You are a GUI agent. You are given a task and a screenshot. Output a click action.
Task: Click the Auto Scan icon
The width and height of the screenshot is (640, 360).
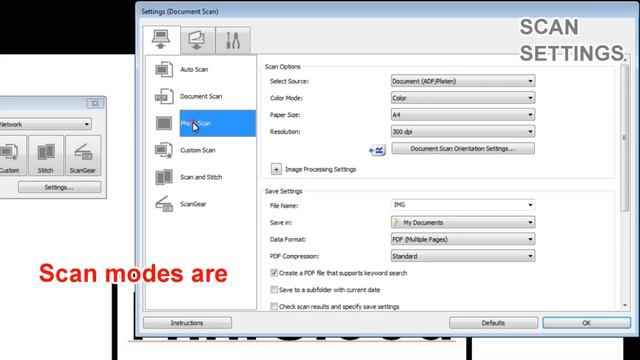click(164, 69)
